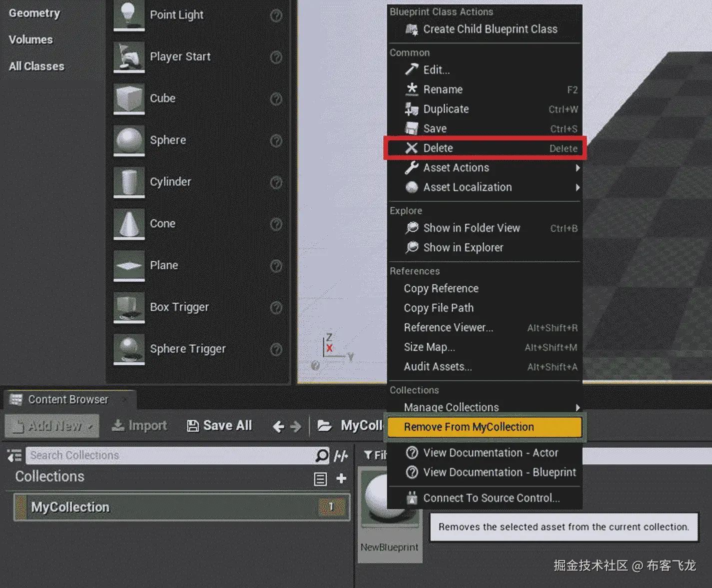Select the Player Start icon

(129, 56)
